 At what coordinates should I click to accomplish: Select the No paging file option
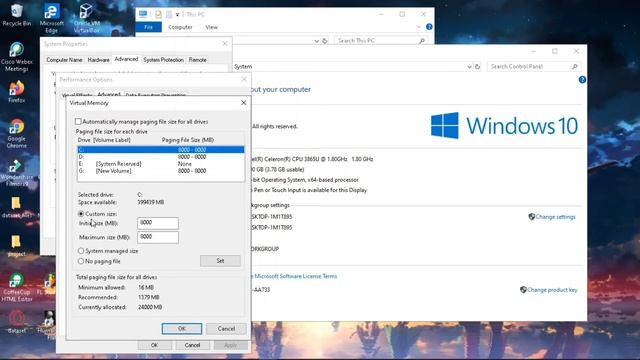81,261
